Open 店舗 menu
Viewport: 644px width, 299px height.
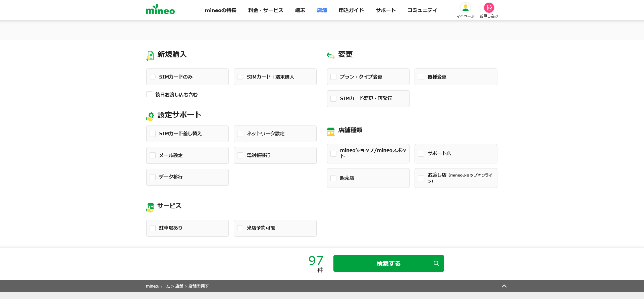coord(322,10)
